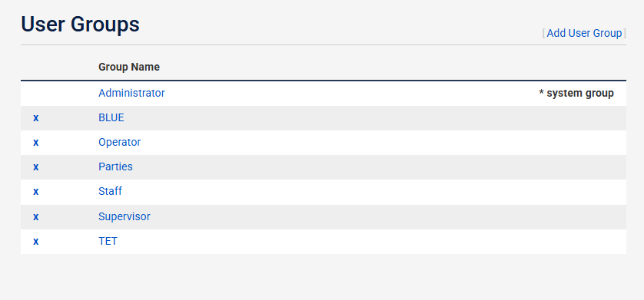The height and width of the screenshot is (300, 644).
Task: Click Add User Group link
Action: tap(584, 33)
